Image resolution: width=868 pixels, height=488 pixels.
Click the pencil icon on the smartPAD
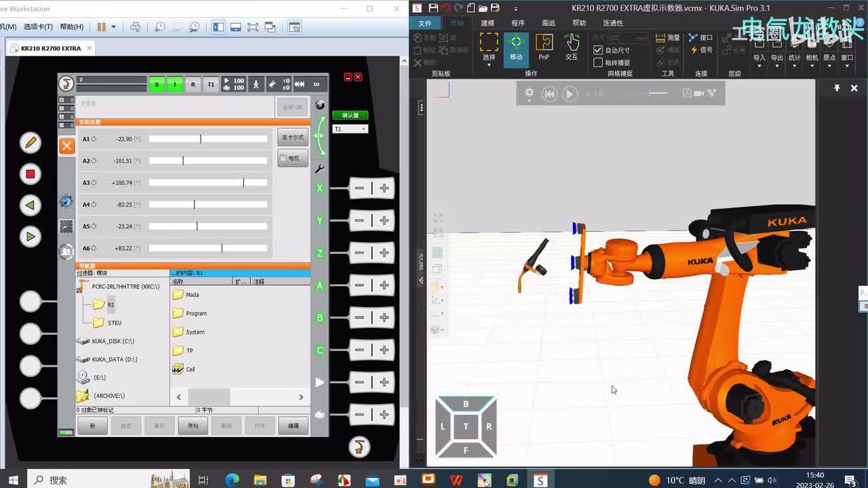(x=31, y=142)
